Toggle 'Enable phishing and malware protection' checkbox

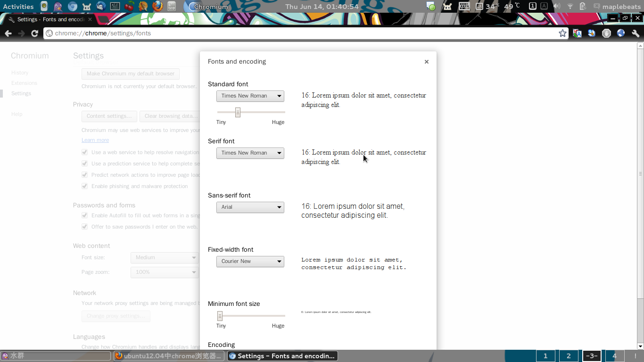point(85,186)
